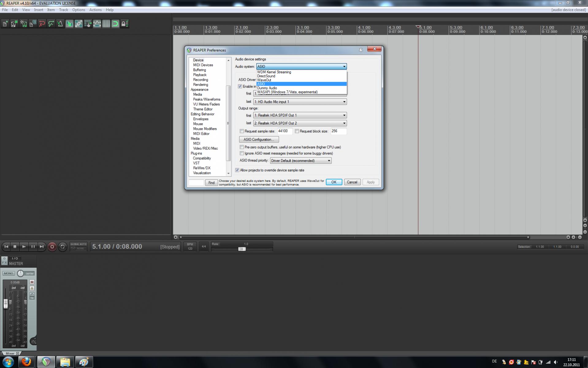Viewport: 588px width, 368px height.
Task: Go to project start transport button
Action: [x=6, y=246]
